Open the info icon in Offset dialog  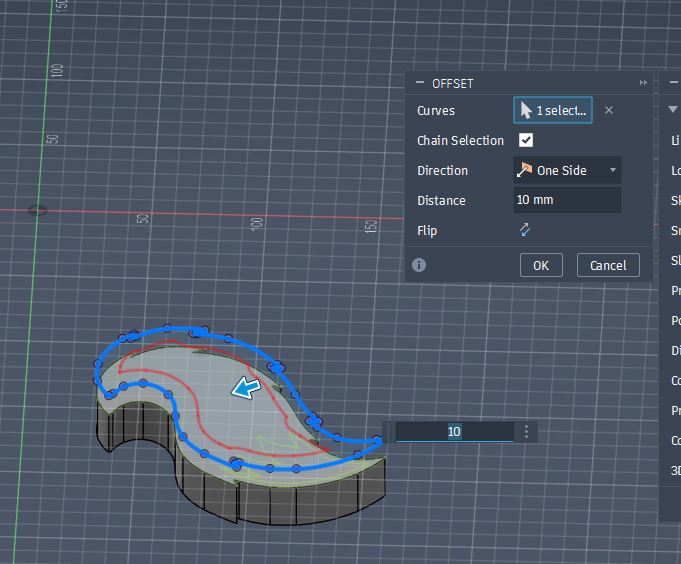click(419, 265)
